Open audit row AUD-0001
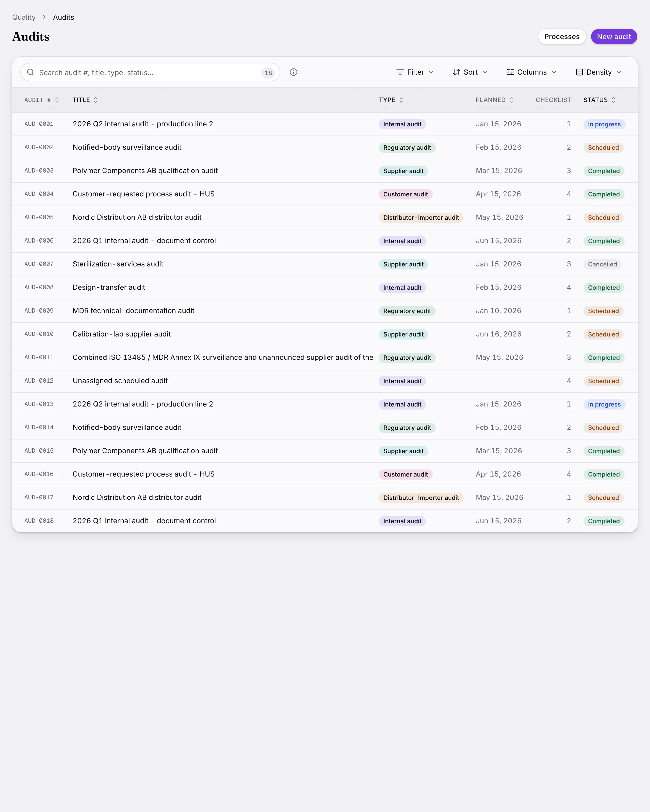Image resolution: width=650 pixels, height=812 pixels. click(x=325, y=124)
